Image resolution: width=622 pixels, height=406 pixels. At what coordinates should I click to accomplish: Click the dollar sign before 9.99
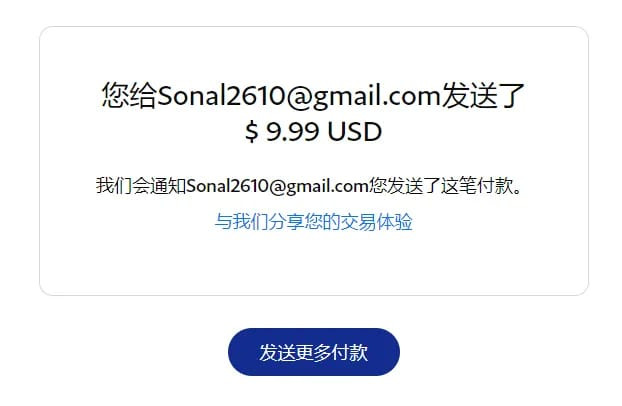(252, 131)
